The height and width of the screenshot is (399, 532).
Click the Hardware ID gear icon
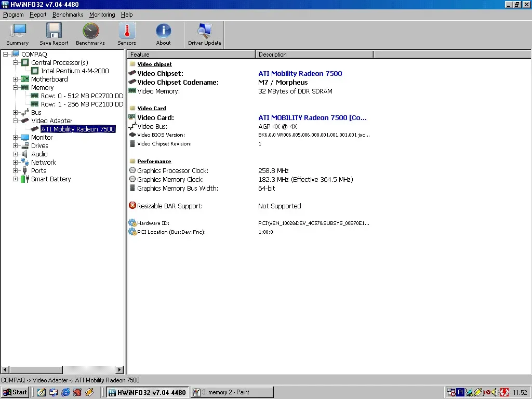pos(132,223)
